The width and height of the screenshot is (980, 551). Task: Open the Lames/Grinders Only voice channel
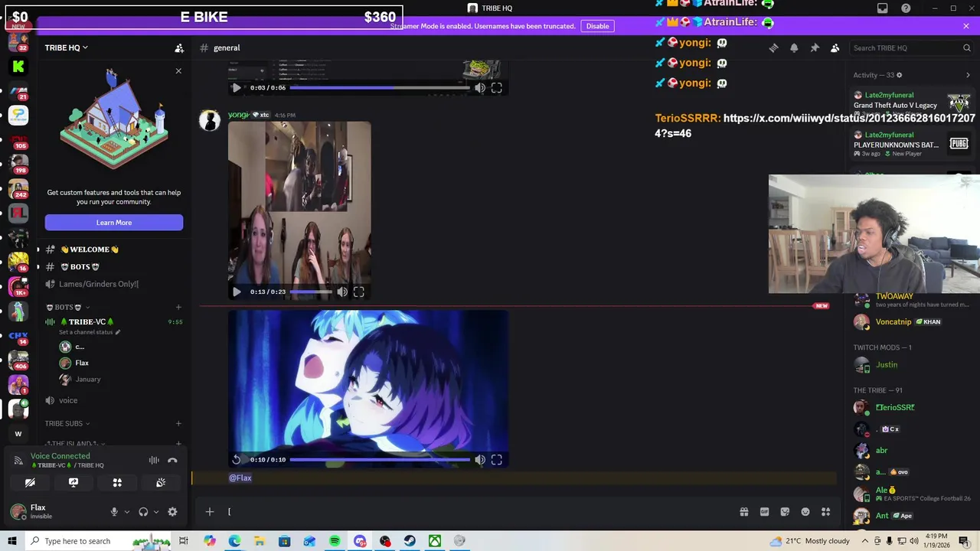[x=99, y=284]
